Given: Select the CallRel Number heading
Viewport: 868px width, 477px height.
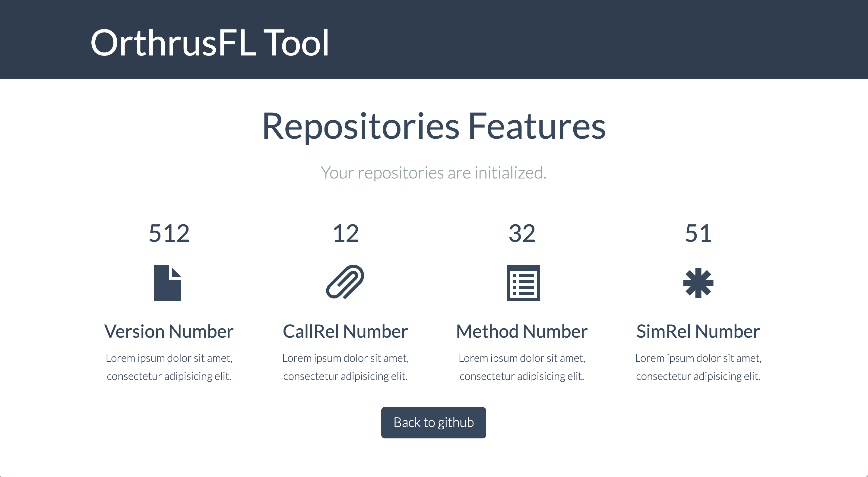Looking at the screenshot, I should coord(345,331).
